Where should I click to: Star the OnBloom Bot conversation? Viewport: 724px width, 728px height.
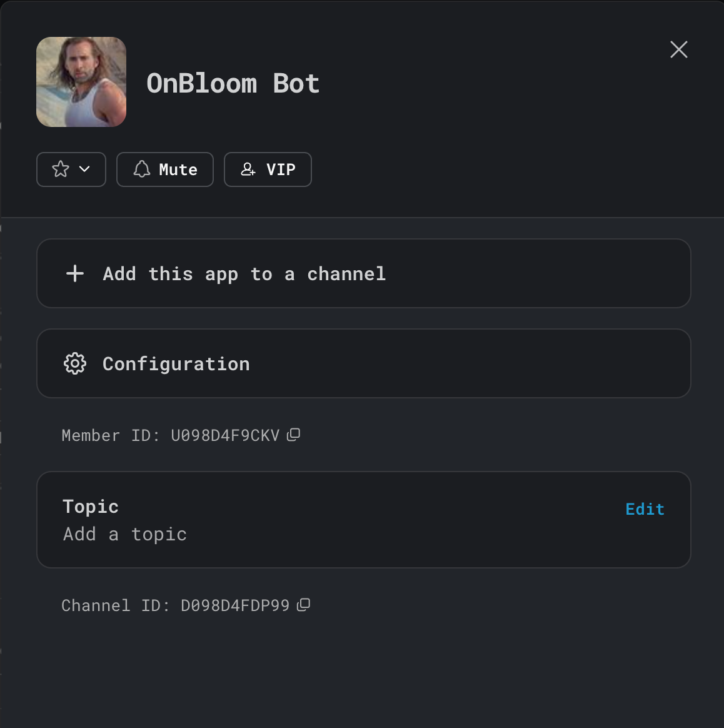[x=61, y=169]
